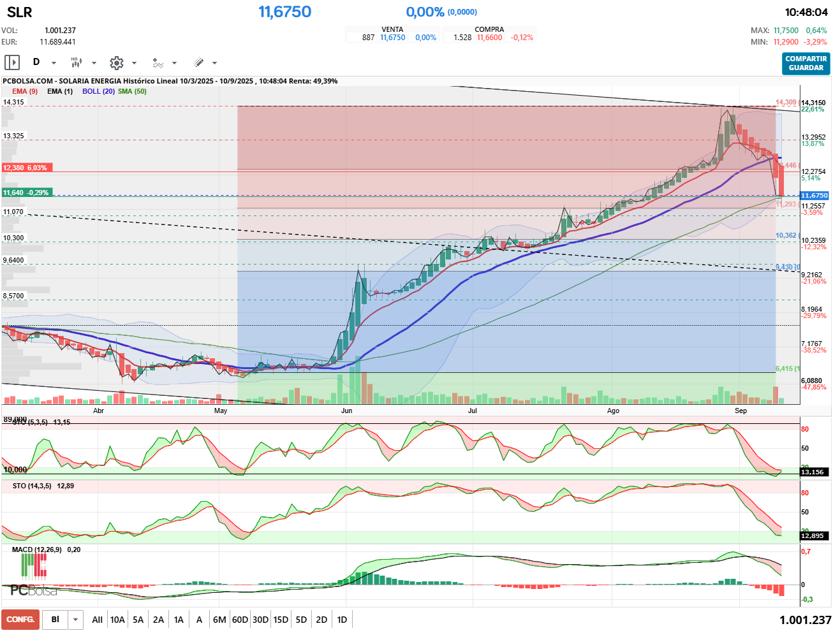Open the chart settings gear icon
This screenshot has height=633, width=840.
point(116,62)
